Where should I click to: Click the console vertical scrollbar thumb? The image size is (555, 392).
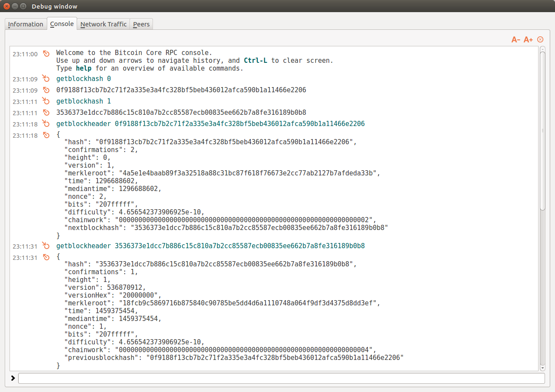tap(542, 131)
